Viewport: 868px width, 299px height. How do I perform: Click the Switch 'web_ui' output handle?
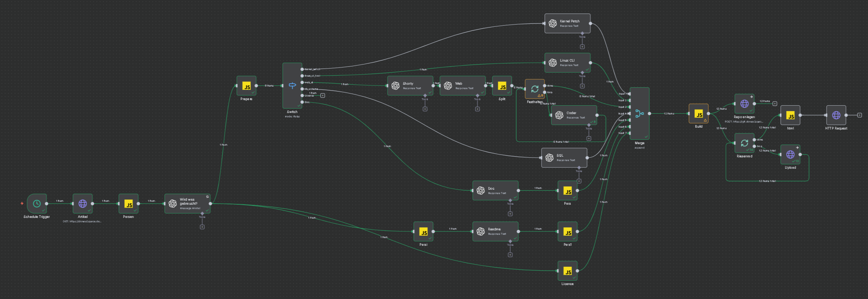pyautogui.click(x=302, y=83)
